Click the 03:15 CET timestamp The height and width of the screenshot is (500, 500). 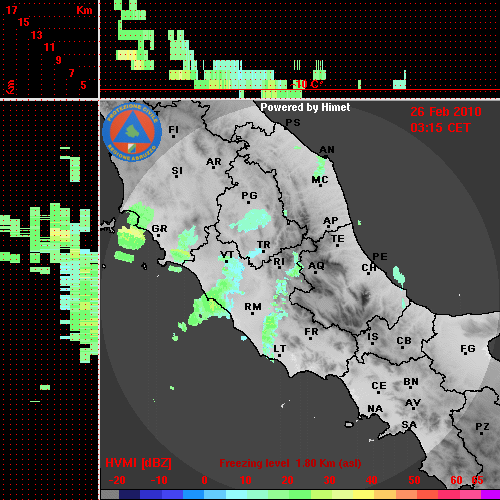coord(440,128)
